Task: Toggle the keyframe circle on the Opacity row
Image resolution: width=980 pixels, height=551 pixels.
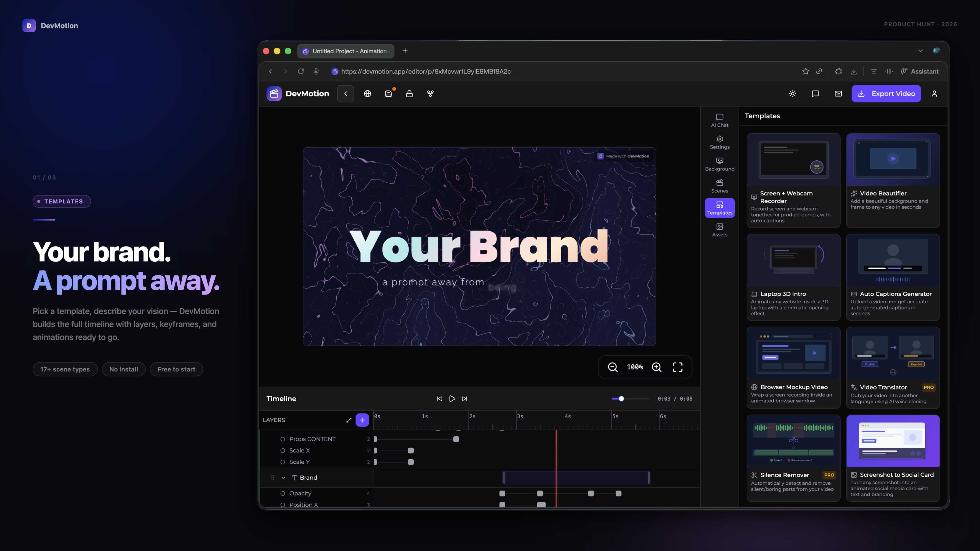Action: coord(282,493)
